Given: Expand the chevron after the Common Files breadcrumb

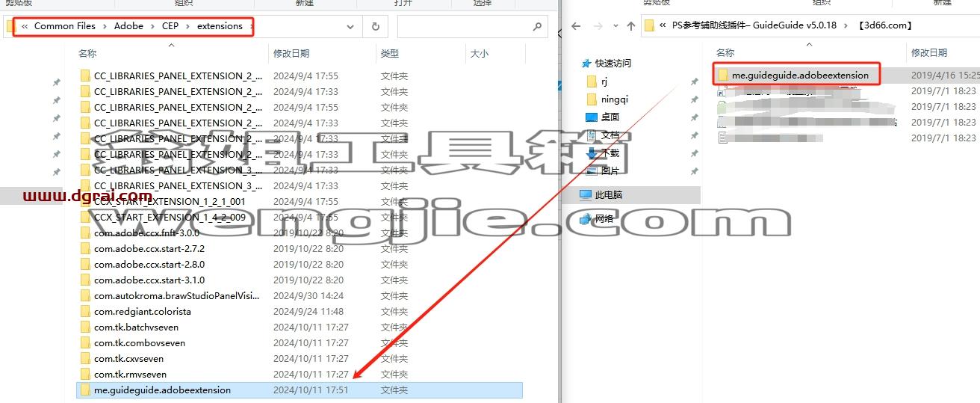Looking at the screenshot, I should click(x=105, y=26).
